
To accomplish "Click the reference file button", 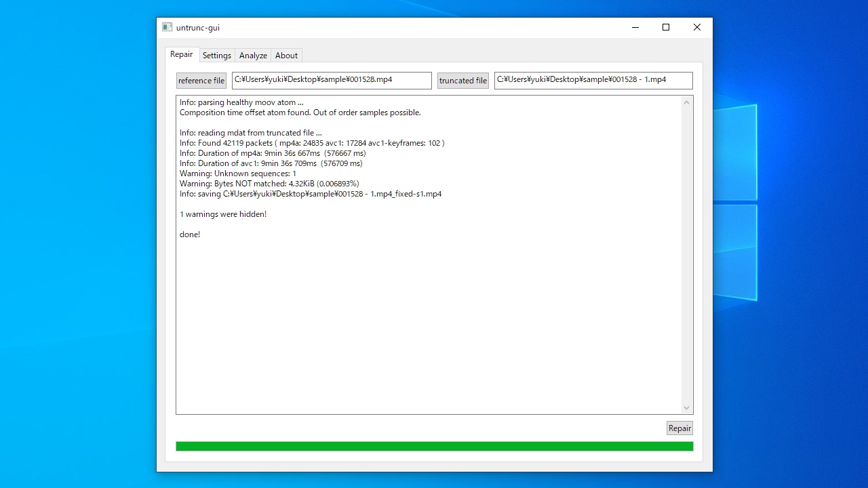I will coord(201,81).
